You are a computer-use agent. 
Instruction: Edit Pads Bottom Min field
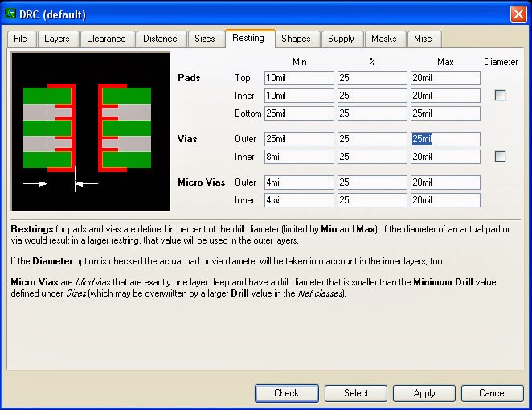299,113
